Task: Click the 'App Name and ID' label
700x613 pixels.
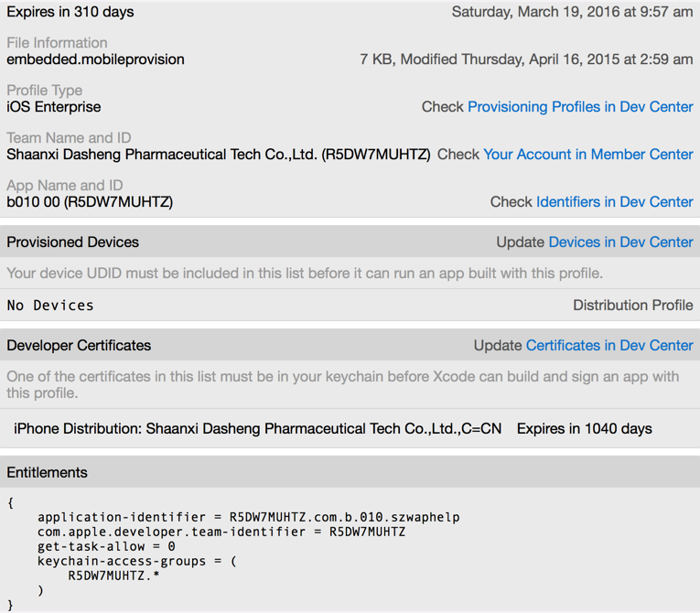Action: coord(65,186)
